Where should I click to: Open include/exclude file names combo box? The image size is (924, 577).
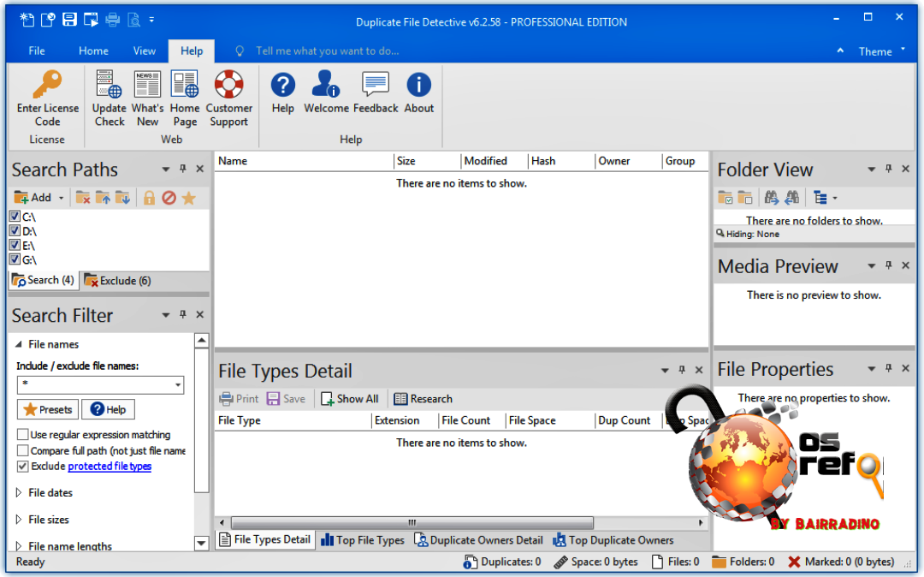pos(177,385)
